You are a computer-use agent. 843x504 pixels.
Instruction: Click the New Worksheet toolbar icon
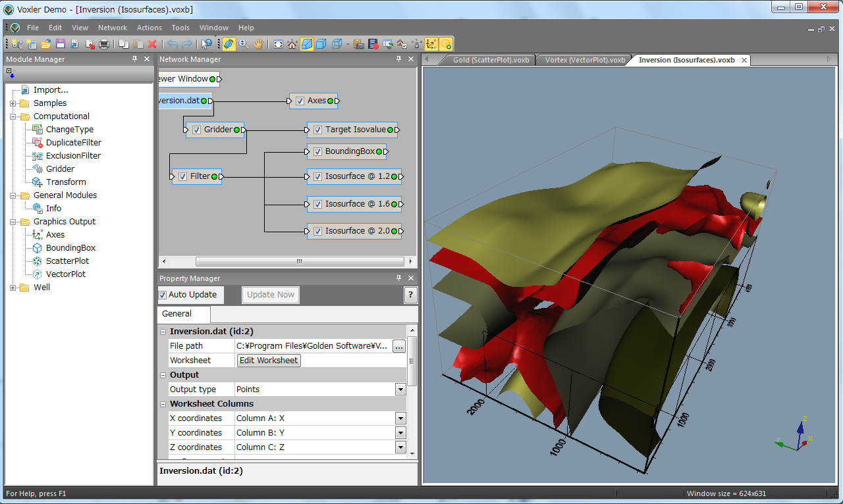(32, 44)
